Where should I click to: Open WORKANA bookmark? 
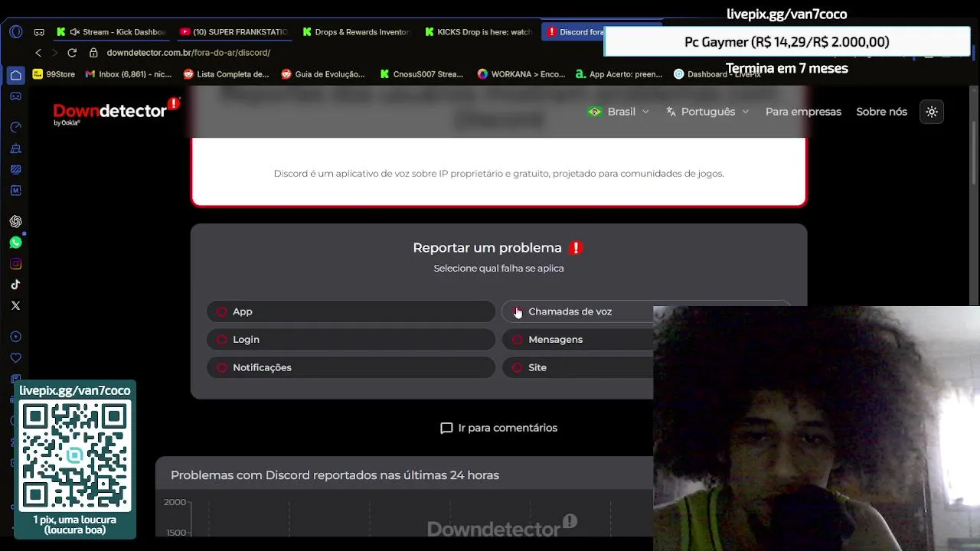click(x=521, y=74)
